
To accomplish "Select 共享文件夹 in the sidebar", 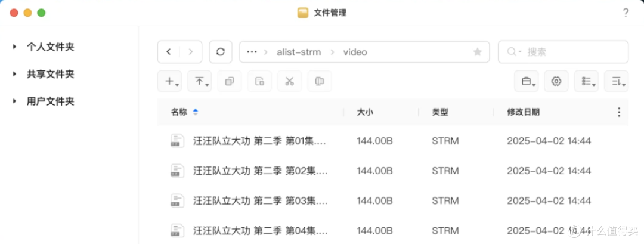I will pos(51,75).
